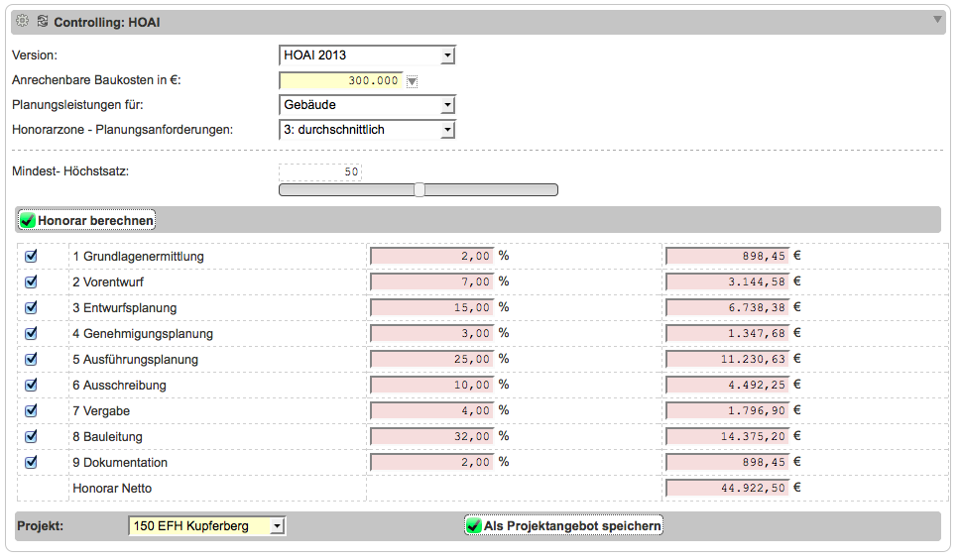
Task: Click the Ausschreibung amount field 4.492,25
Action: click(727, 385)
